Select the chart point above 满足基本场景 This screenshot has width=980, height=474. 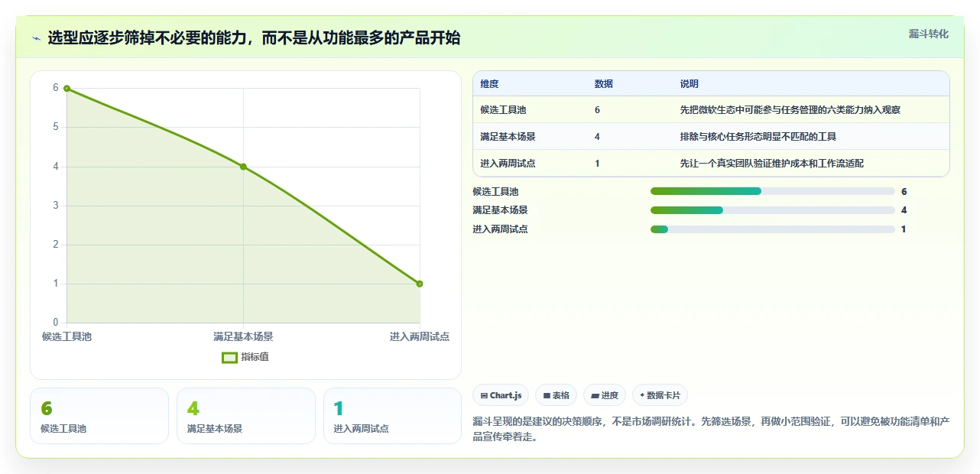coord(243,167)
